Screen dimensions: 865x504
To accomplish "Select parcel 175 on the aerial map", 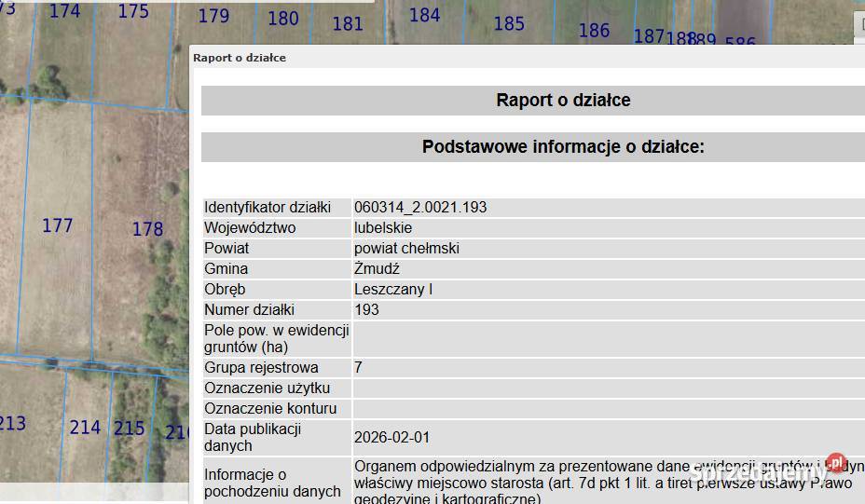I will pos(133,11).
